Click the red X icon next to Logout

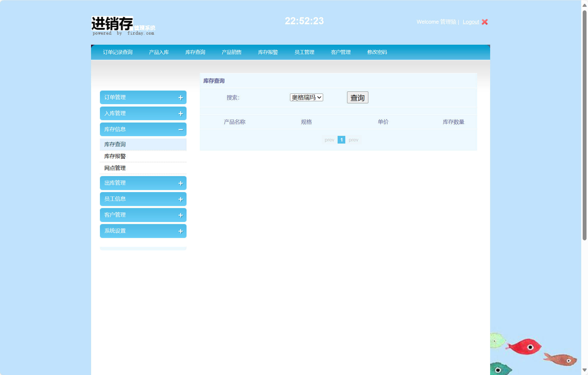(484, 22)
